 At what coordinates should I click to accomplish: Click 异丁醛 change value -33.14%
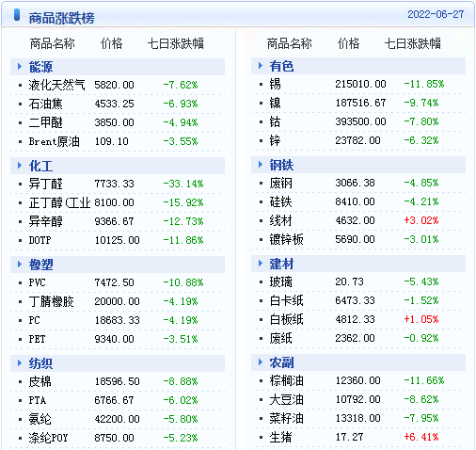coord(183,184)
